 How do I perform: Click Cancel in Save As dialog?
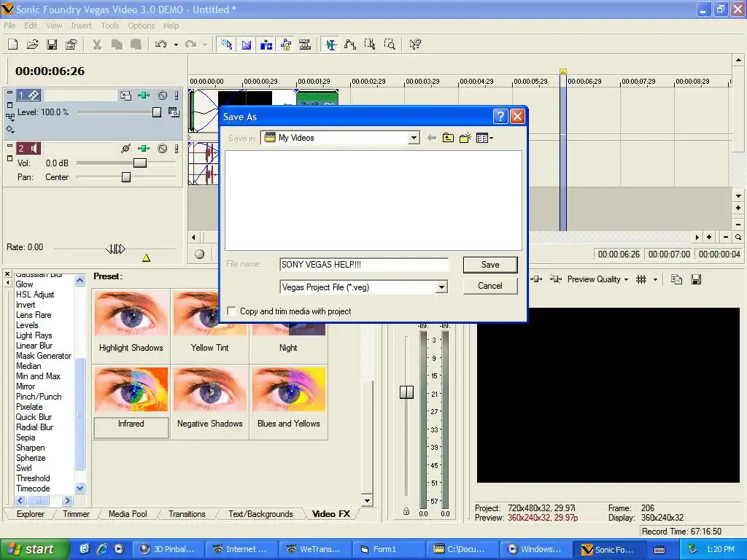[x=490, y=286]
